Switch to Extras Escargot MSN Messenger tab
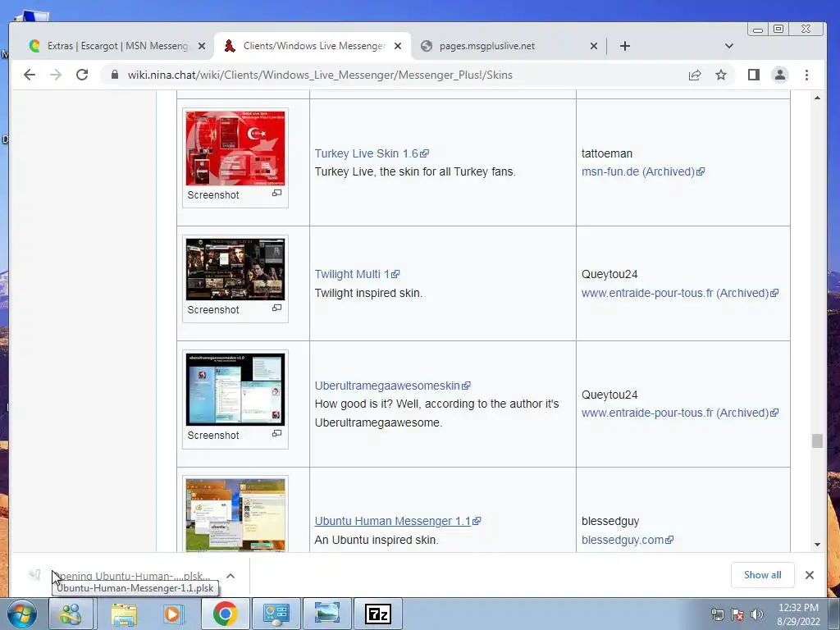 [x=110, y=46]
